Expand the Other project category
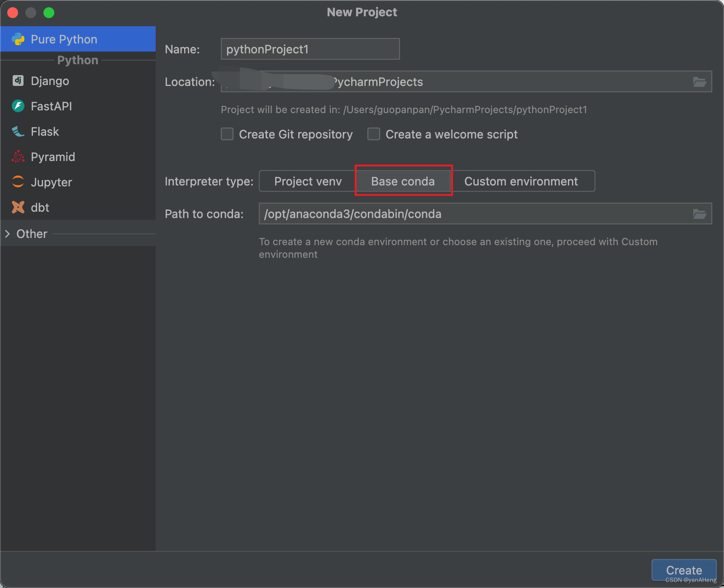The height and width of the screenshot is (588, 724). pos(7,234)
